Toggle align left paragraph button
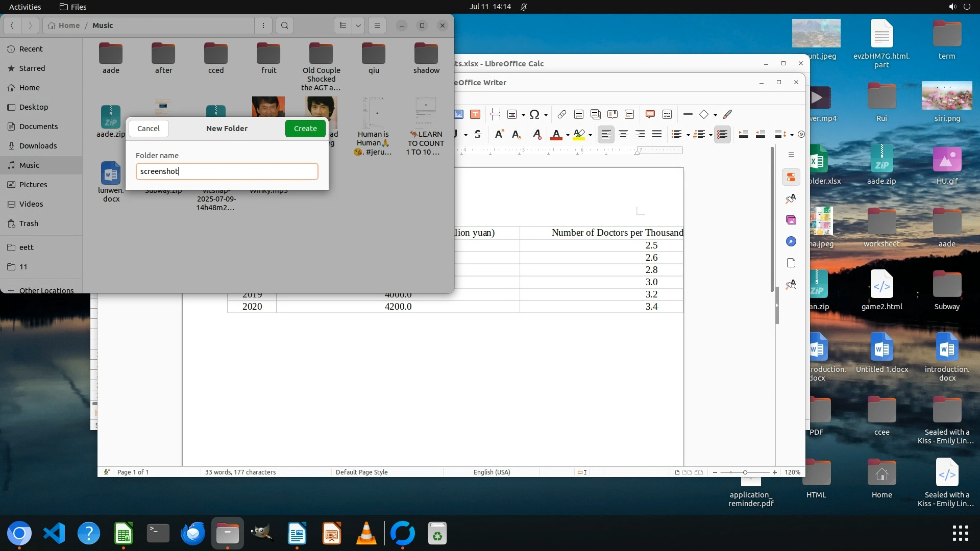Screen dimensions: 980x551 [x=606, y=134]
